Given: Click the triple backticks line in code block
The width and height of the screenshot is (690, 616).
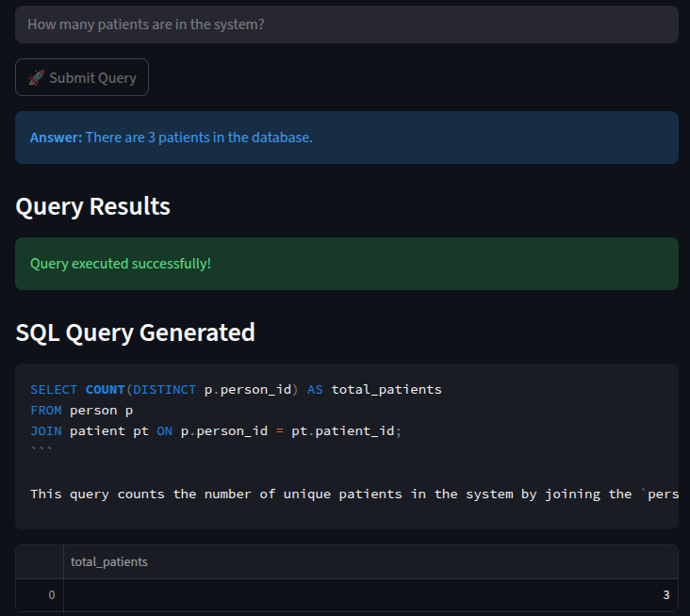Looking at the screenshot, I should point(41,451).
